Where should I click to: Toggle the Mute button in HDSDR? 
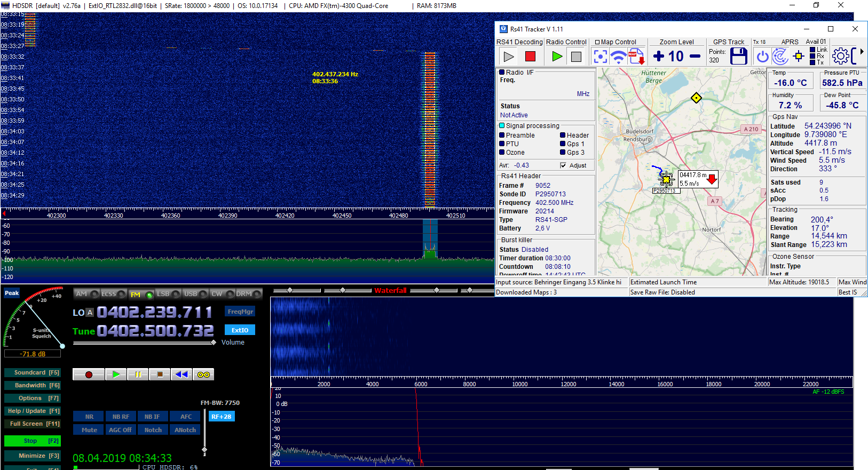[x=89, y=430]
